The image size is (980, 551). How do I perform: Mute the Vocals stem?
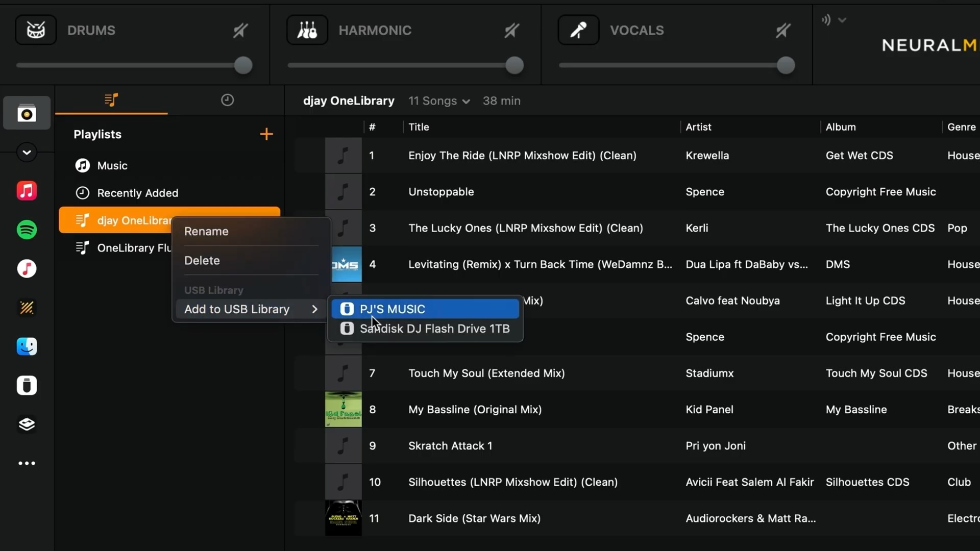[783, 31]
